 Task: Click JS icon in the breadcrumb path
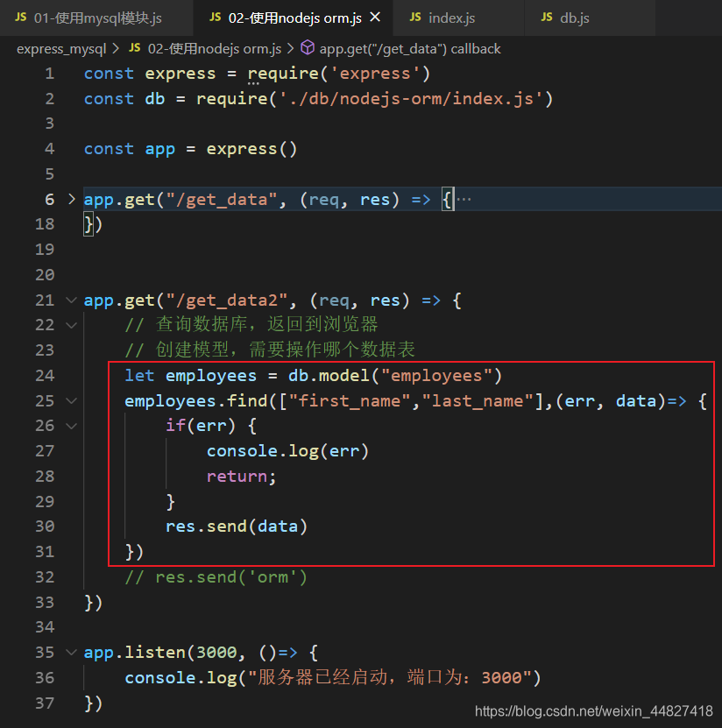pos(135,48)
